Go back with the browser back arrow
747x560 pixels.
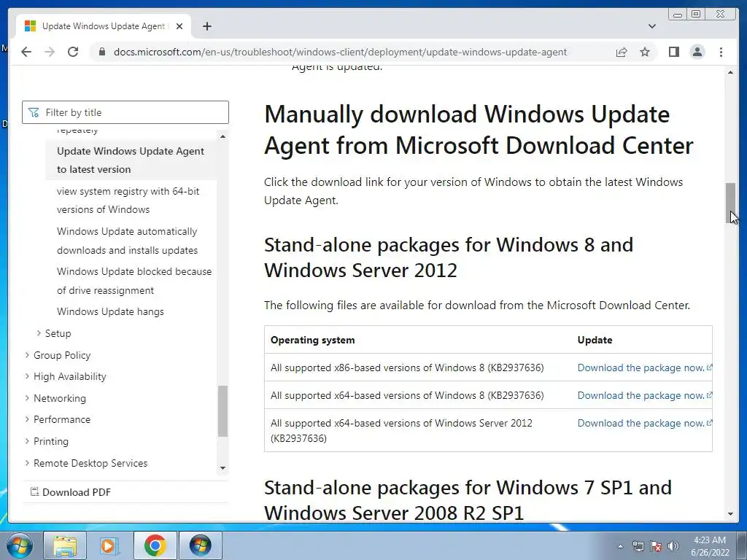[26, 52]
